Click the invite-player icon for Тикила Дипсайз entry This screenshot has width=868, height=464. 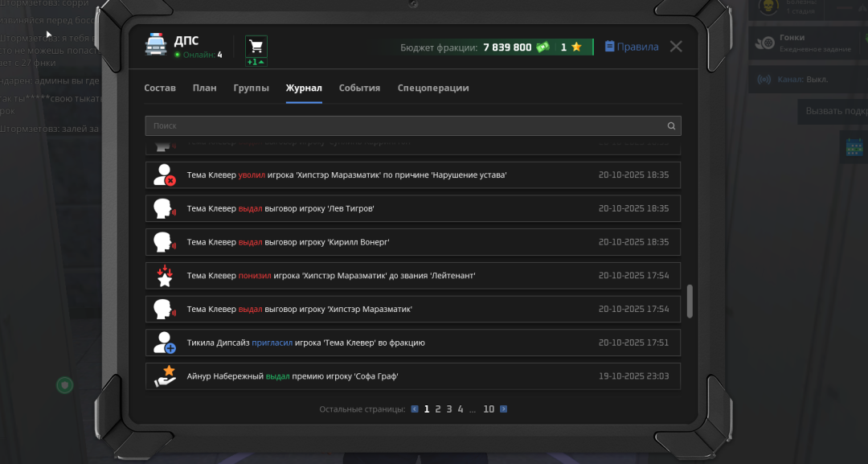165,343
